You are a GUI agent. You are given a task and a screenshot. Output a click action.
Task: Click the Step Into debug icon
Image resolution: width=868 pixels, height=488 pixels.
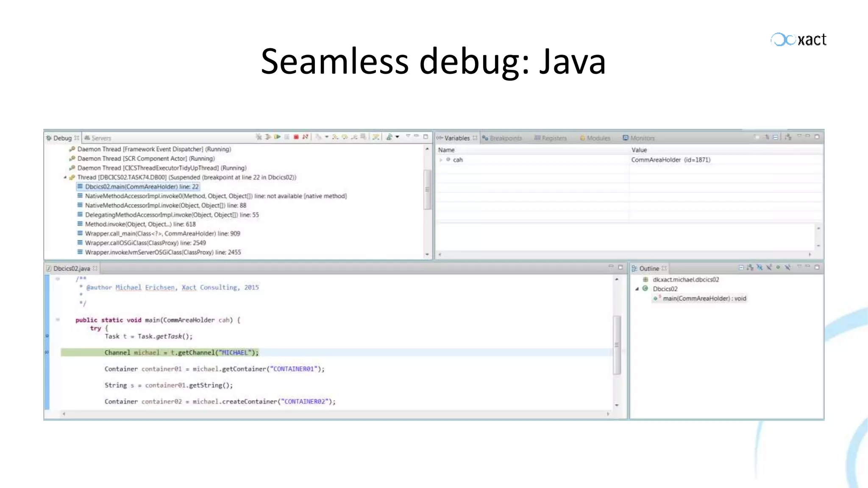pyautogui.click(x=335, y=137)
